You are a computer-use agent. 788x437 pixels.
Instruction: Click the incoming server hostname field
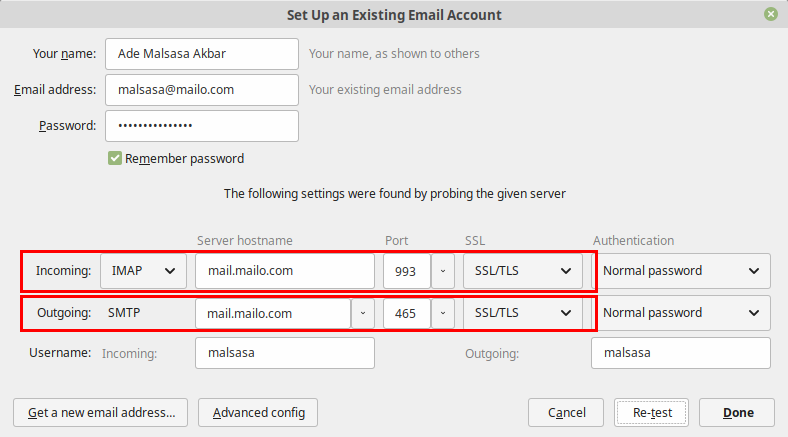tap(284, 271)
